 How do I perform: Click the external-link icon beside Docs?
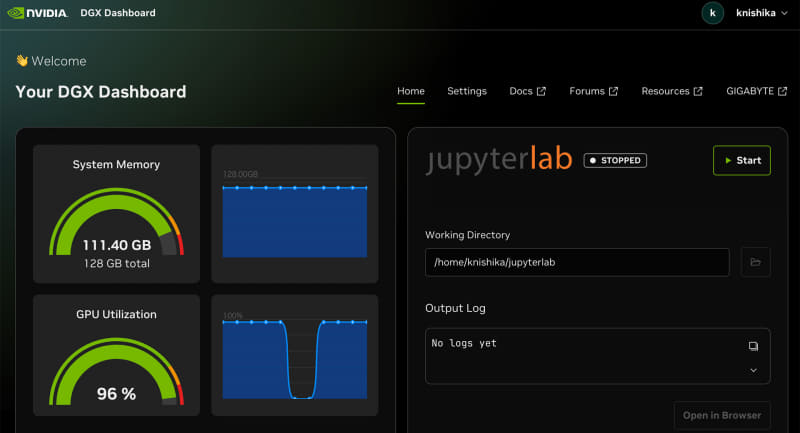[541, 91]
